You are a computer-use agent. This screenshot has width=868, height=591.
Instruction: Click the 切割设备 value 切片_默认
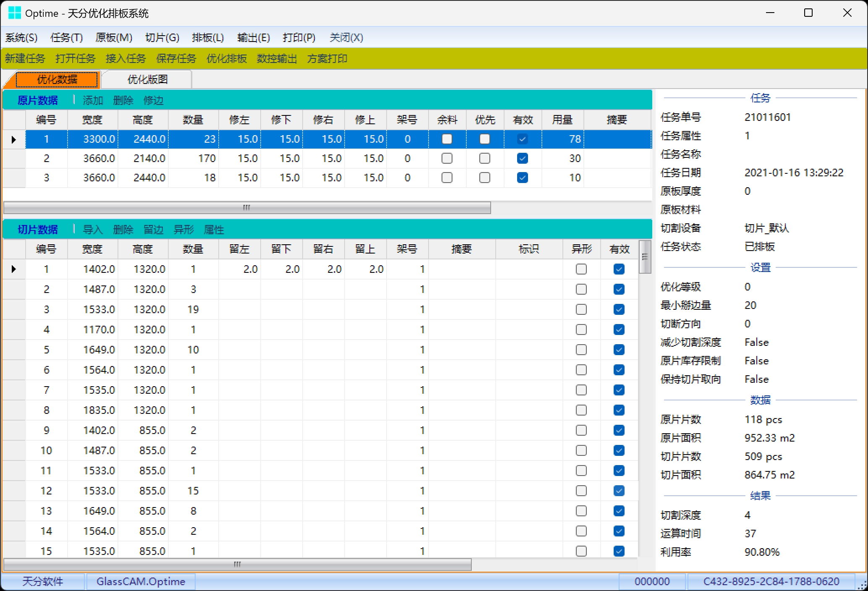click(767, 228)
